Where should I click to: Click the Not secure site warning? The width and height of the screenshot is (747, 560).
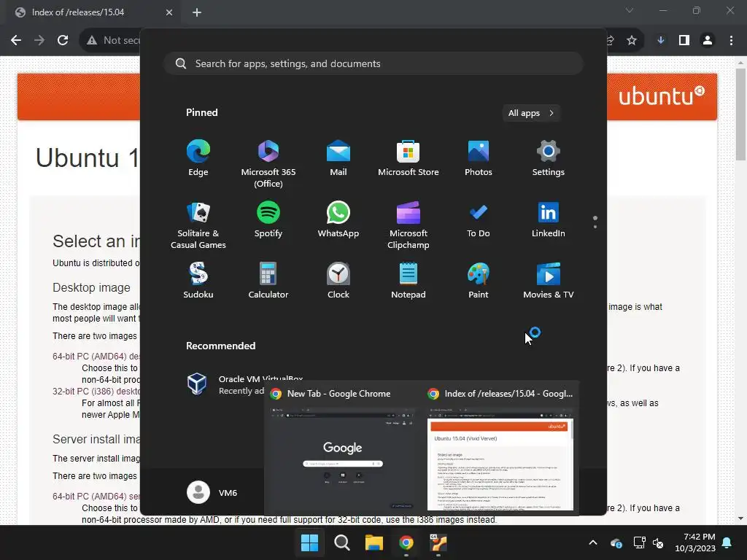click(113, 41)
